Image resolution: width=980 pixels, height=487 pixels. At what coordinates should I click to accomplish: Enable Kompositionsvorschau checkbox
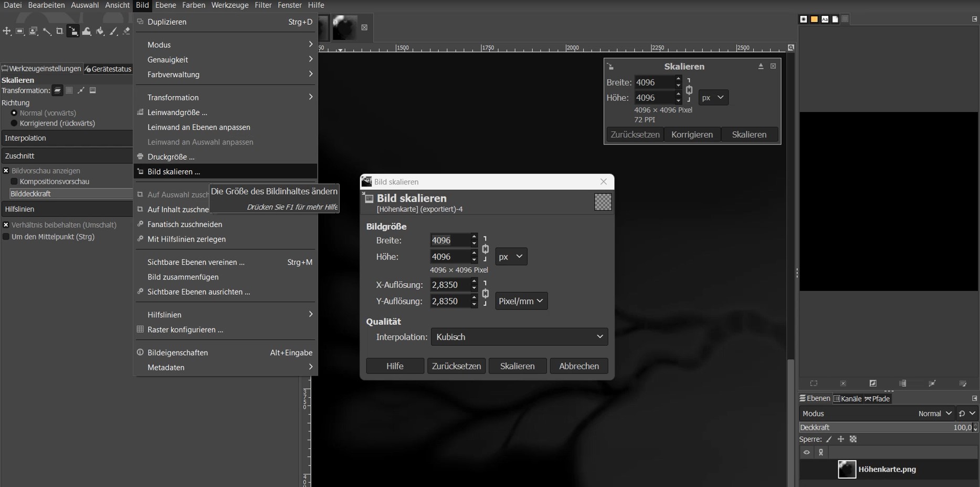pos(14,181)
